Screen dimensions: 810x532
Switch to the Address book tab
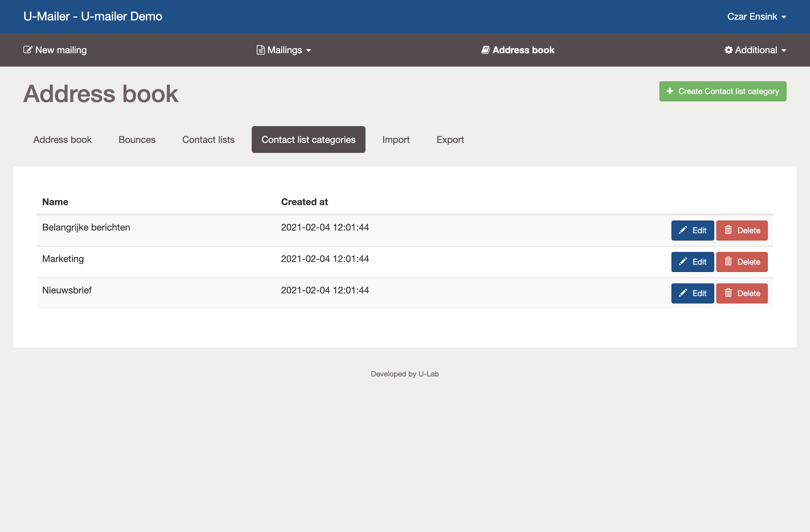click(x=63, y=140)
